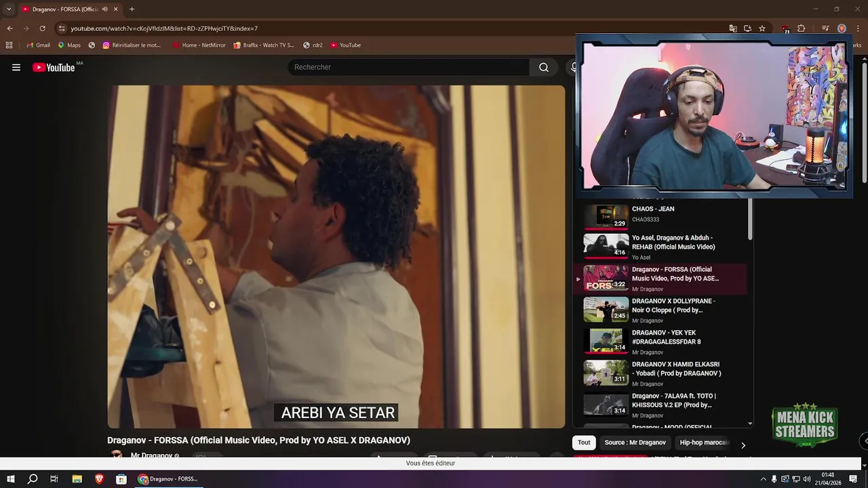Select the URL in the address bar
Image resolution: width=868 pixels, height=488 pixels.
click(164, 28)
